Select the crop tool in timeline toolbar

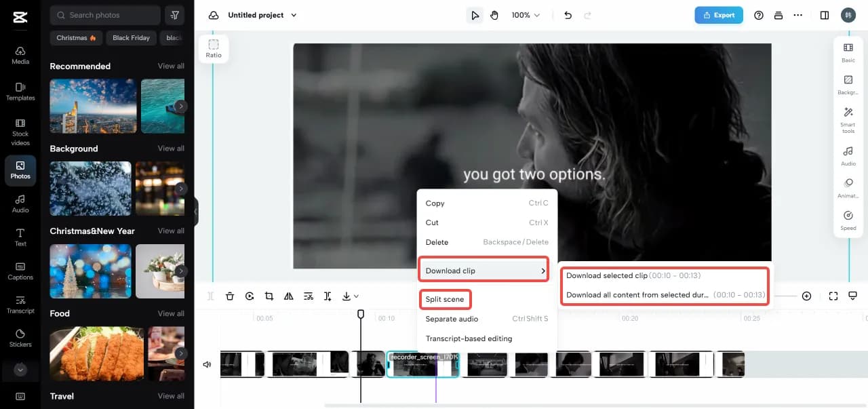click(269, 296)
